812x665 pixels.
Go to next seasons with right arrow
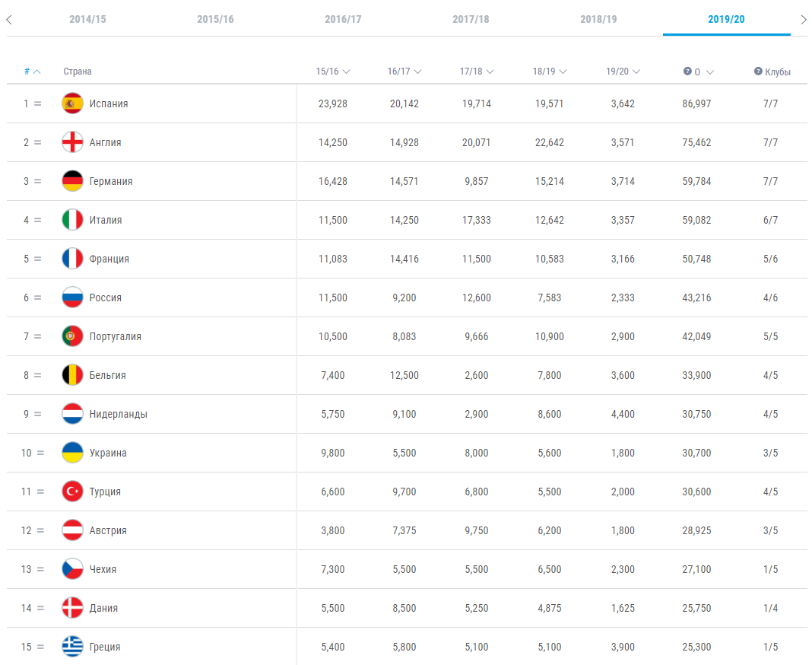pyautogui.click(x=803, y=20)
